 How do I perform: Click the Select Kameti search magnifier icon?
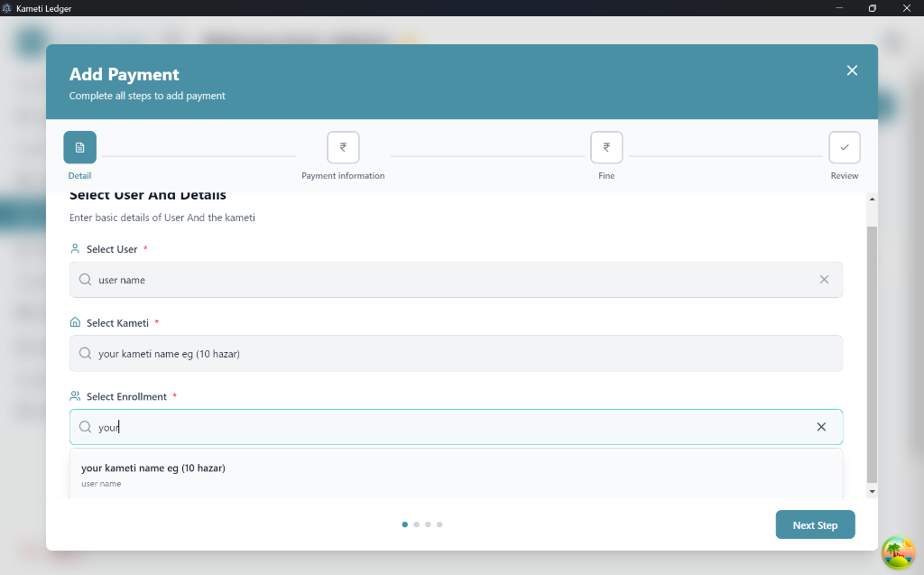86,353
